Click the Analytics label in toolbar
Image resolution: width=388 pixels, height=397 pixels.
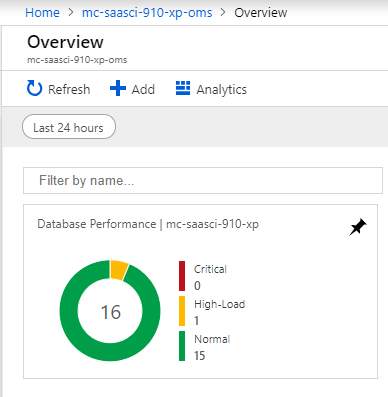click(222, 89)
